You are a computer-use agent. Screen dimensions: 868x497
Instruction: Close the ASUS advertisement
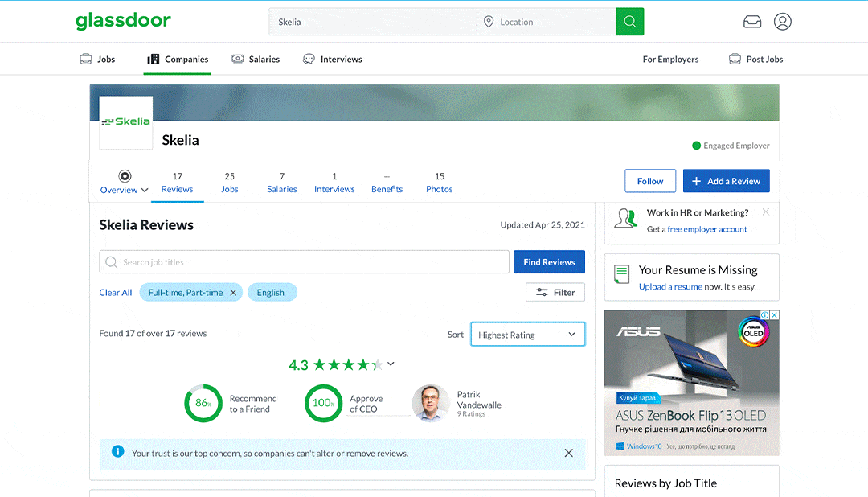(775, 314)
